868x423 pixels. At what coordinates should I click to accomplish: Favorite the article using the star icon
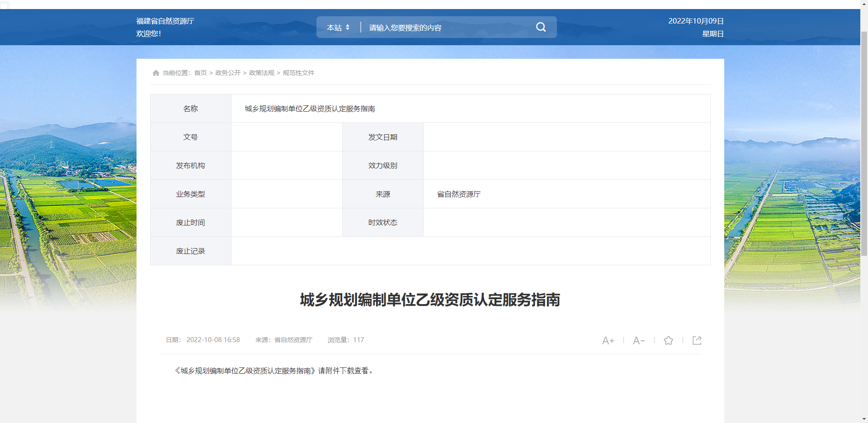coord(668,340)
